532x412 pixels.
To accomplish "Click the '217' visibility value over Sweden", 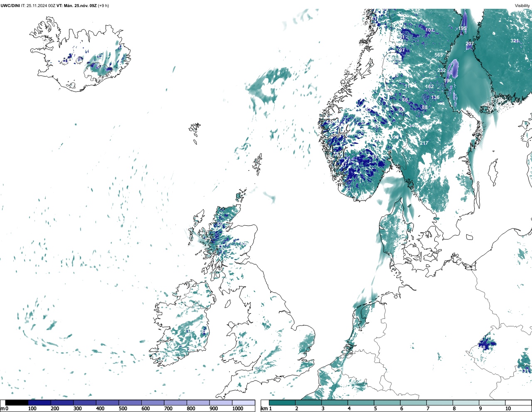I will pyautogui.click(x=424, y=143).
